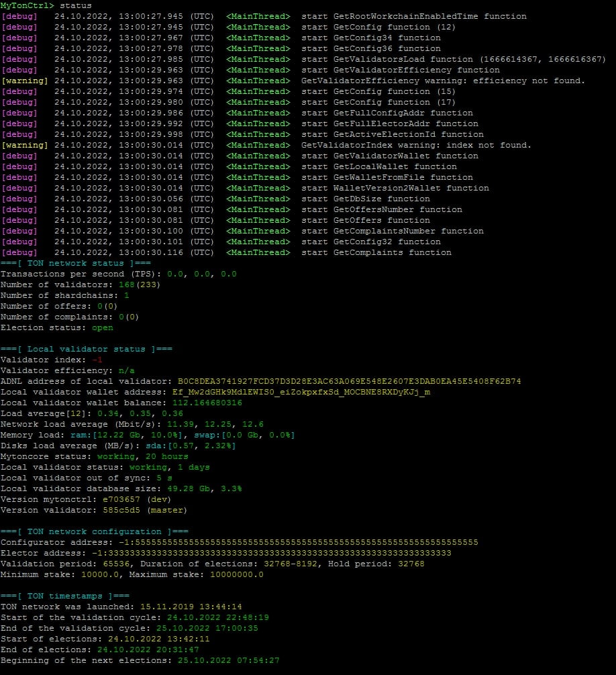The height and width of the screenshot is (675, 616).
Task: Click the load average values "0.34, 0.35, 0.36"
Action: pos(140,414)
